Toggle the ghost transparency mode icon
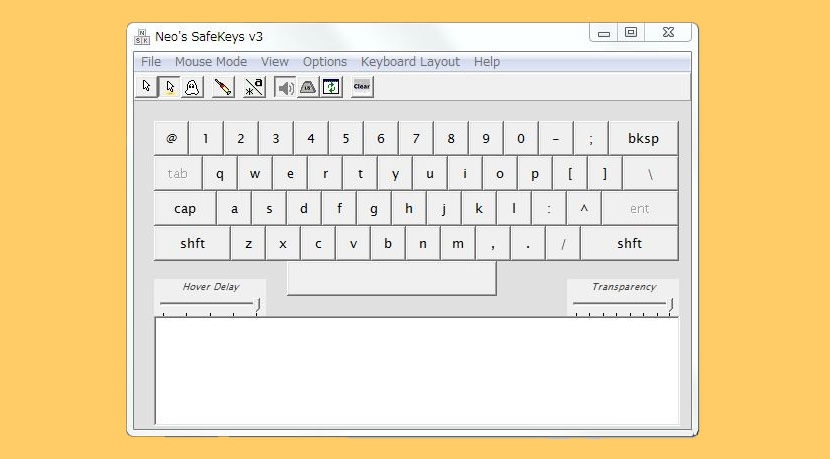 192,87
